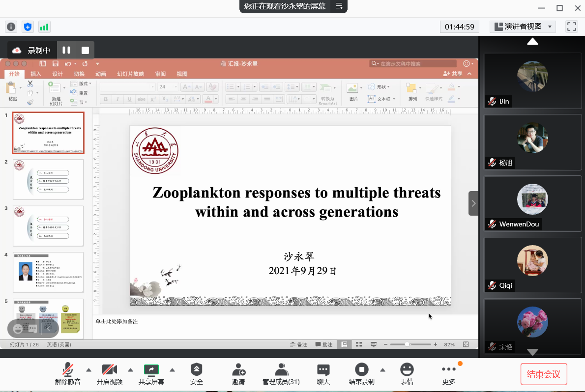Open the Chat panel icon
Screen dimensions: 585x392
coord(323,370)
